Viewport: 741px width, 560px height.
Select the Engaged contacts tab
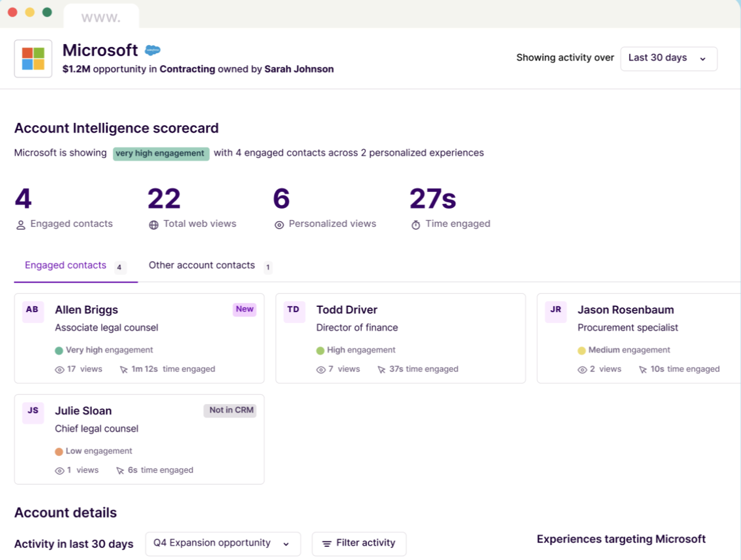coord(76,266)
